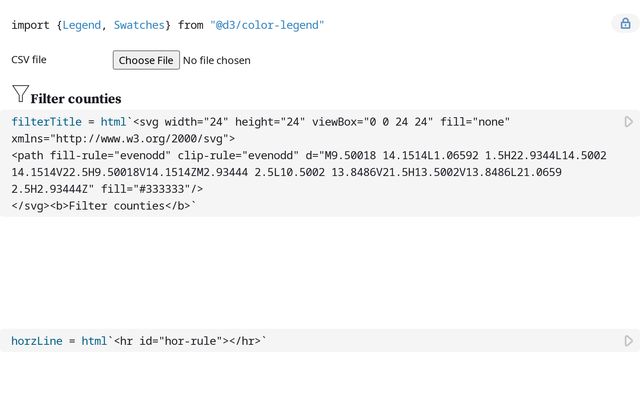Click the lock icon at top right

pos(625,24)
